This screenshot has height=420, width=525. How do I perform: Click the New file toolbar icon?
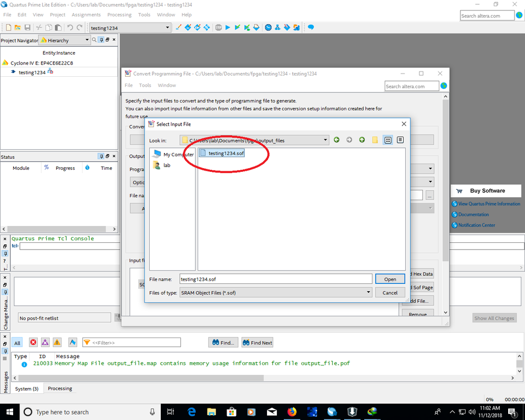click(9, 27)
